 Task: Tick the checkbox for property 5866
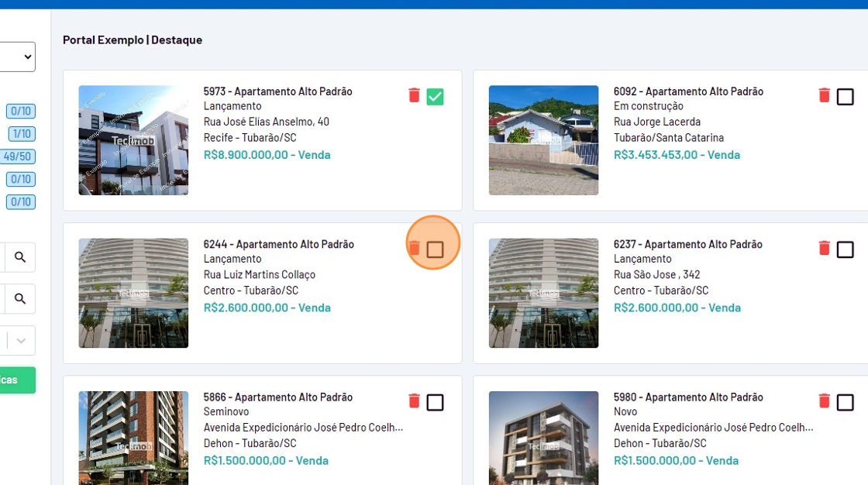pos(435,402)
